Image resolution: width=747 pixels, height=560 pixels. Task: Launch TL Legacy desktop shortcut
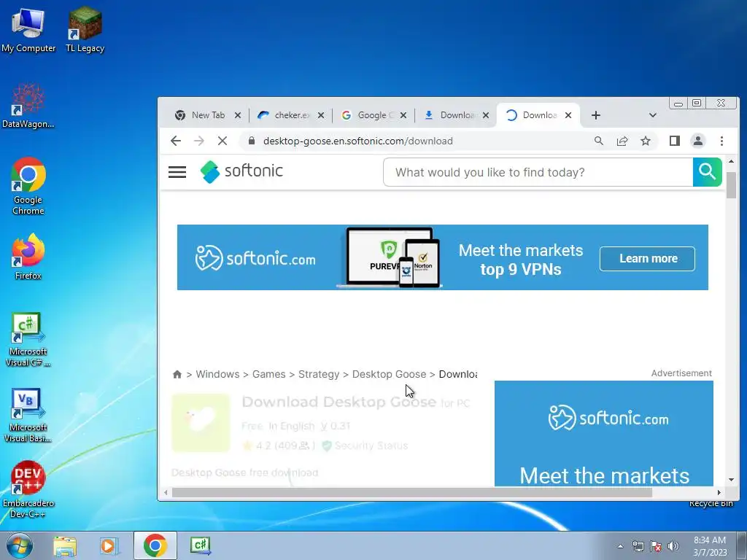pyautogui.click(x=85, y=30)
